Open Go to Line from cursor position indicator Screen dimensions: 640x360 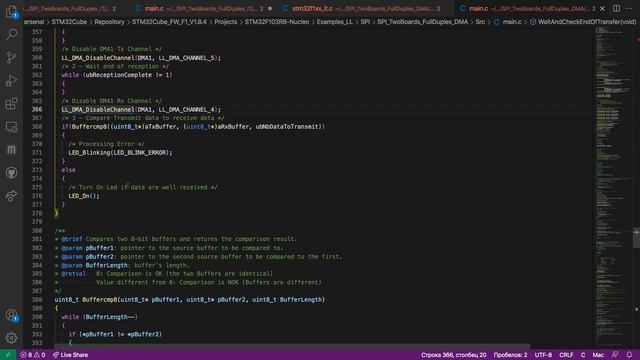pos(453,355)
